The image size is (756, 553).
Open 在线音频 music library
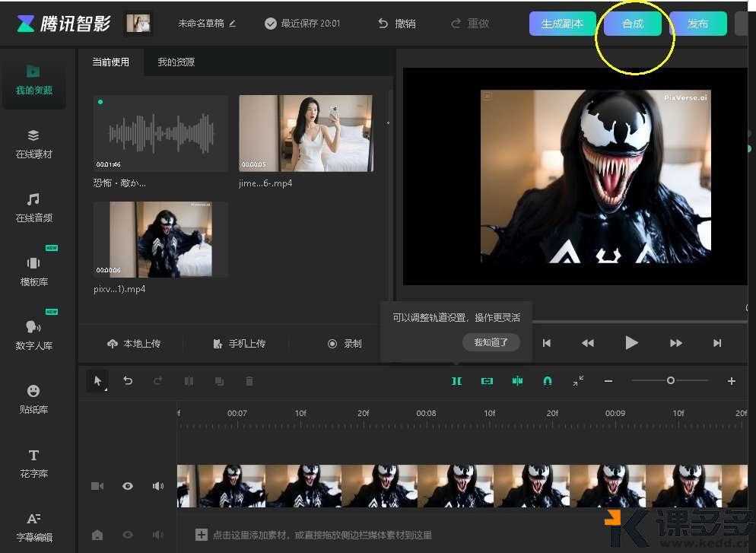33,208
